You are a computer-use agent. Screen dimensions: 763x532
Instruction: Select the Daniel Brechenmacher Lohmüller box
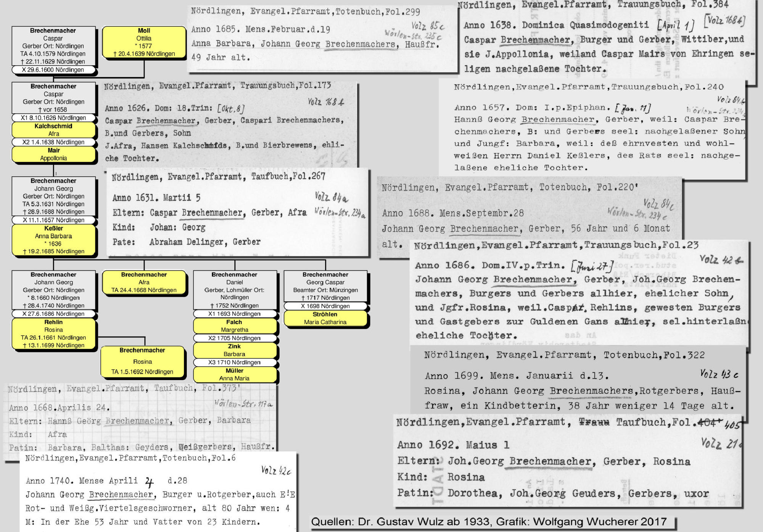point(234,290)
